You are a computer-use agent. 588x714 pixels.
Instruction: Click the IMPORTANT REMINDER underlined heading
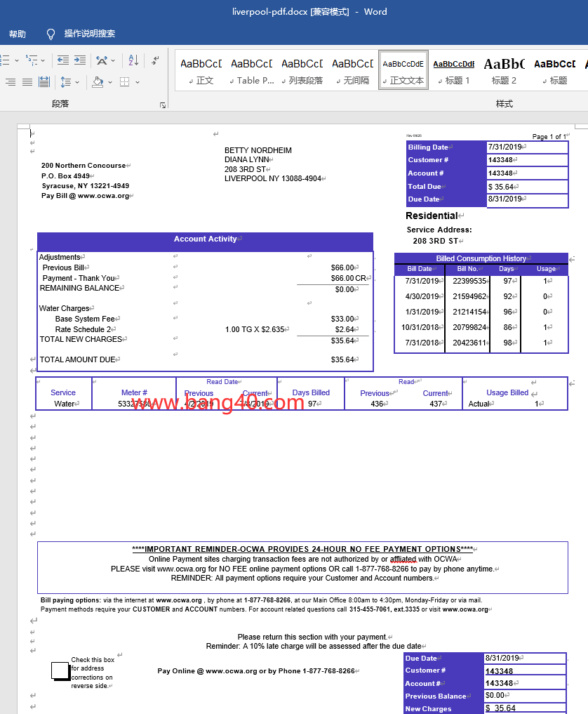point(302,549)
